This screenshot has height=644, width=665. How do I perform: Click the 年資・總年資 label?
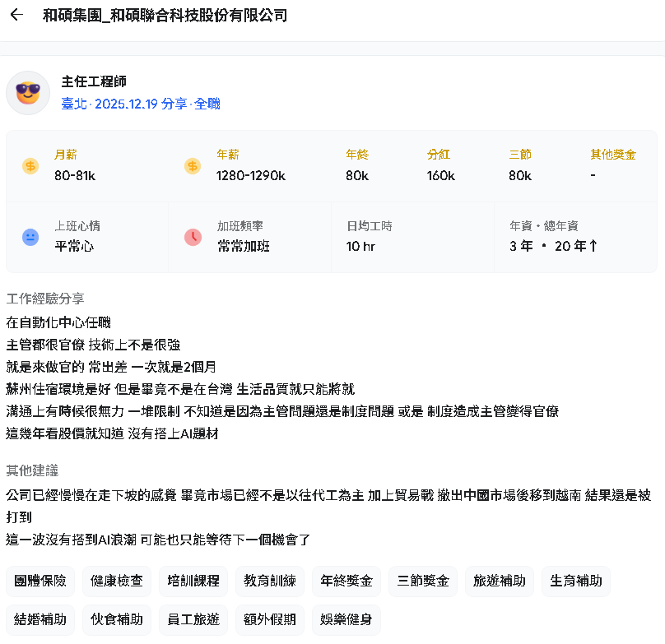544,226
